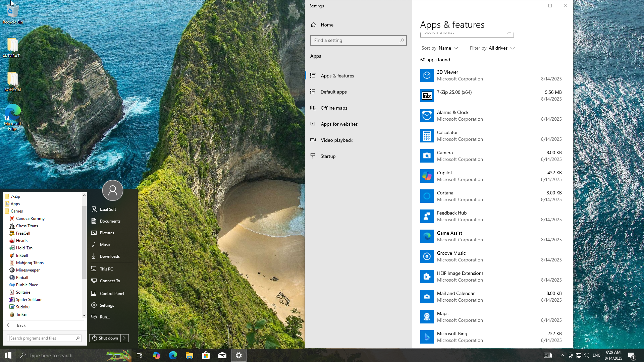
Task: Click start menu scroll up arrow
Action: tap(84, 195)
